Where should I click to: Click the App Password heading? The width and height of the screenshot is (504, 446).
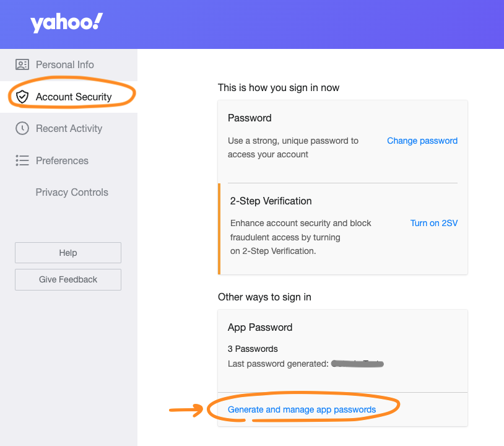tap(260, 327)
